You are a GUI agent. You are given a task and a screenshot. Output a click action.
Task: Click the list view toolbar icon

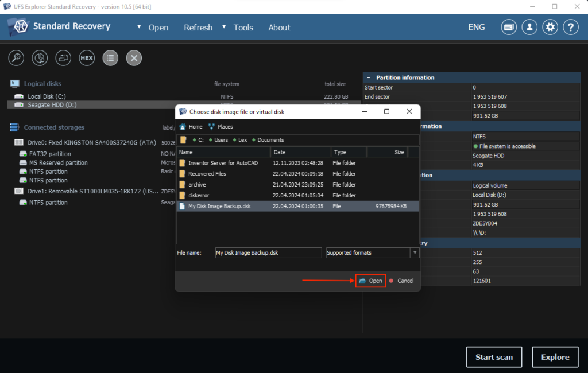point(110,57)
